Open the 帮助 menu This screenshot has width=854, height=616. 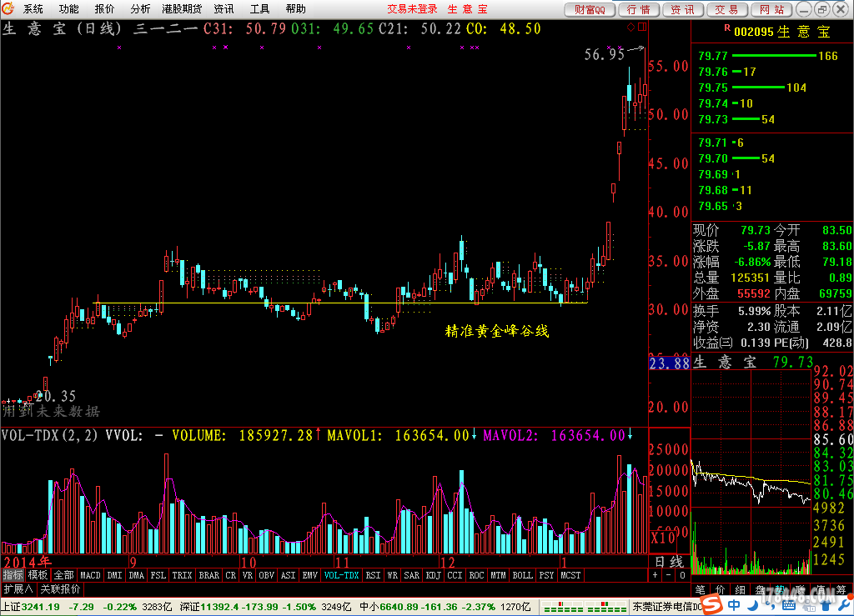296,8
